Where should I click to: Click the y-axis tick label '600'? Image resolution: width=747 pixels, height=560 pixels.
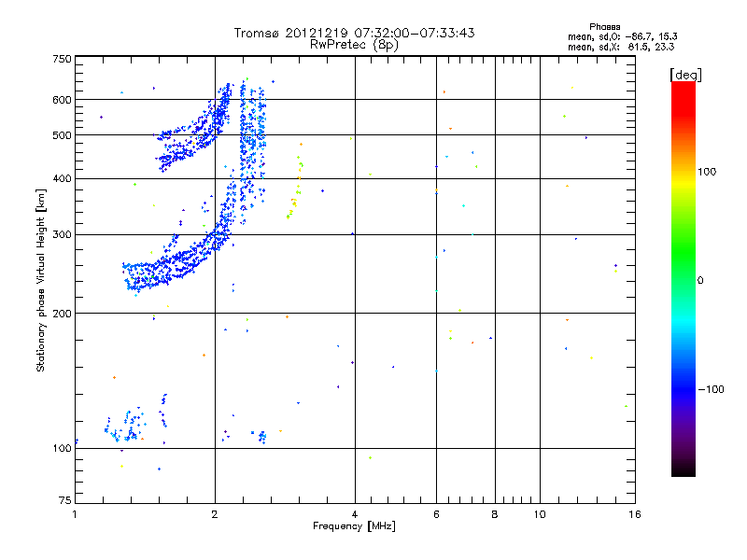[62, 100]
